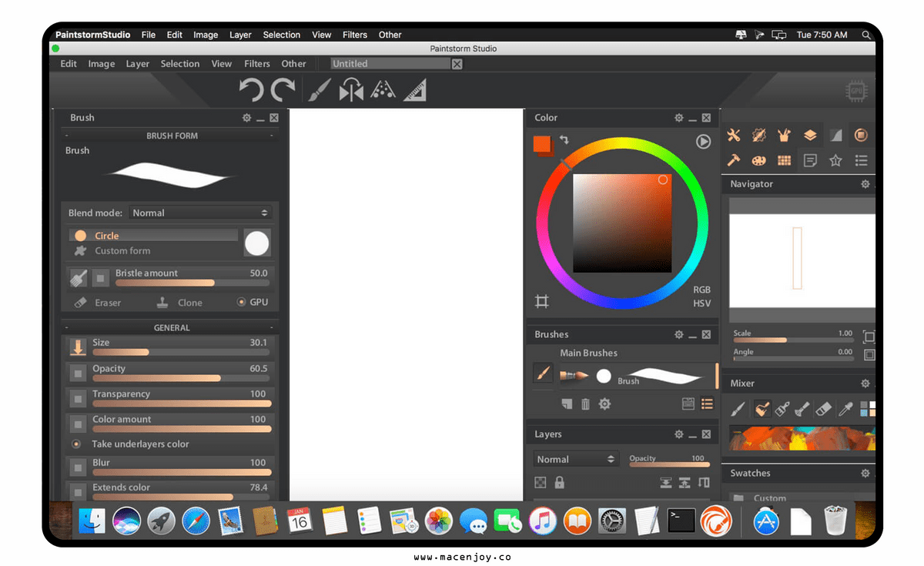Screen dimensions: 924x566
Task: Toggle the symmetry mirror tool icon
Action: (351, 91)
